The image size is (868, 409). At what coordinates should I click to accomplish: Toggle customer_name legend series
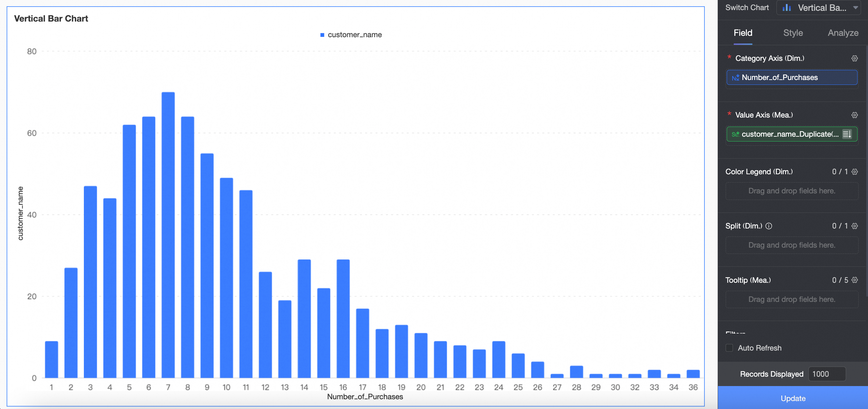click(x=351, y=35)
